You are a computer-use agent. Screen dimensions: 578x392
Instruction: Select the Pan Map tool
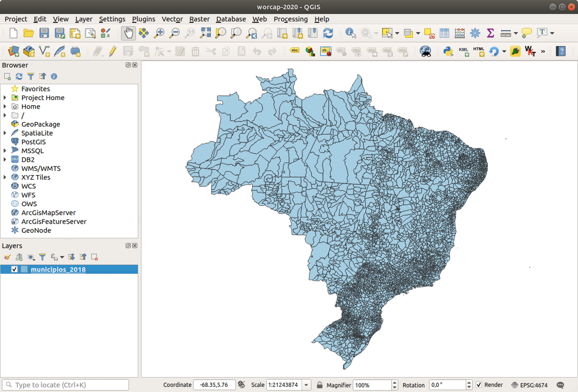(128, 32)
